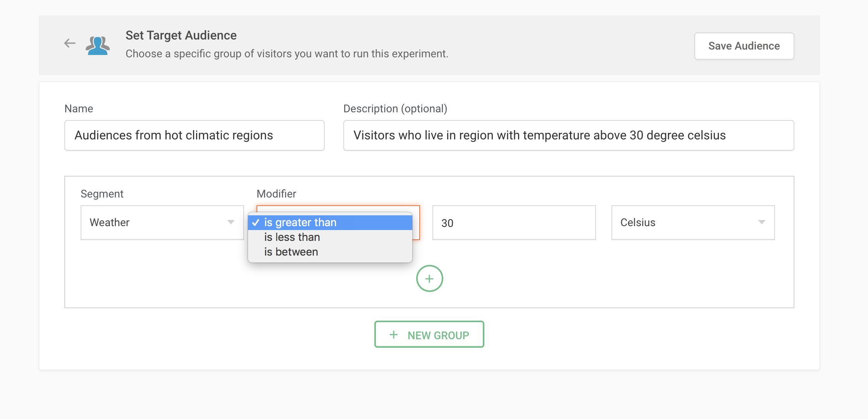The width and height of the screenshot is (868, 419).
Task: Click the plus icon in NEW GROUP
Action: point(394,335)
